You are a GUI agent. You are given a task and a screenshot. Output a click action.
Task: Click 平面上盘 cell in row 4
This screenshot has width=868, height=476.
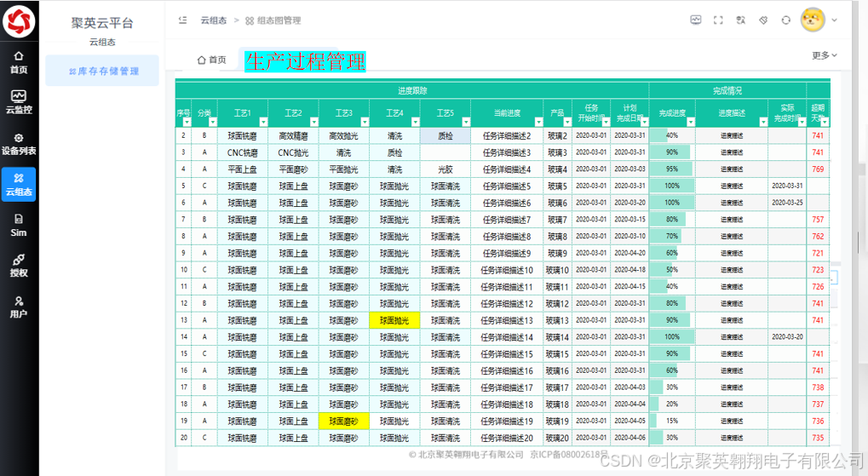tap(243, 169)
